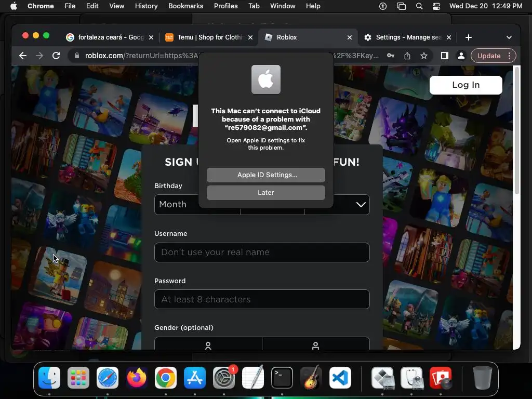Image resolution: width=532 pixels, height=399 pixels.
Task: Launch Safari from the dock
Action: [x=108, y=378]
